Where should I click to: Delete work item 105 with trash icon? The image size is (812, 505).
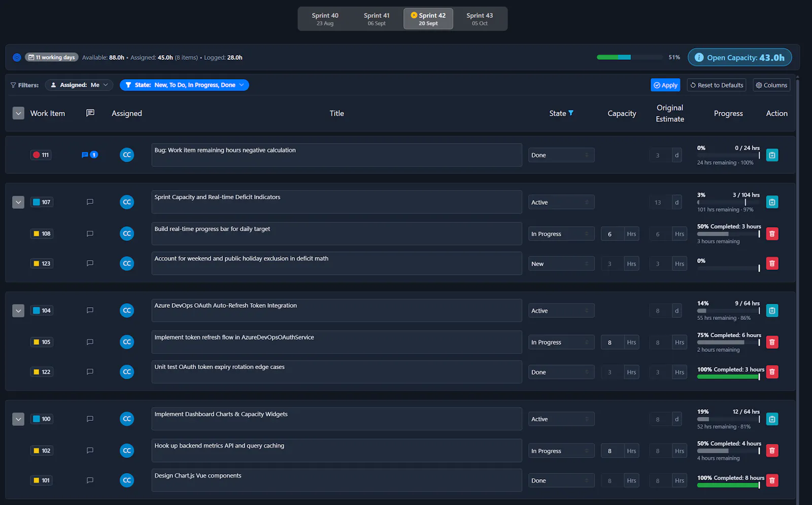coord(772,342)
